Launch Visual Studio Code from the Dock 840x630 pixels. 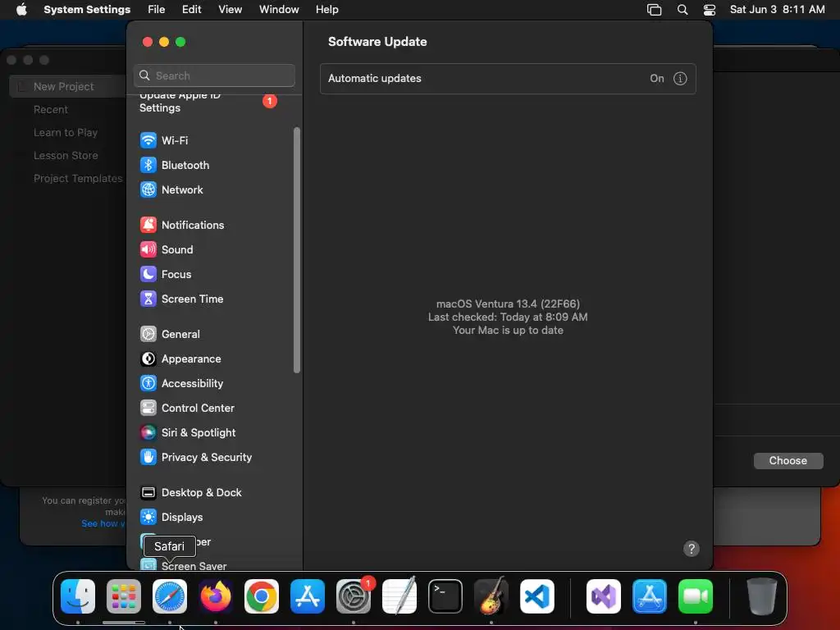point(537,596)
